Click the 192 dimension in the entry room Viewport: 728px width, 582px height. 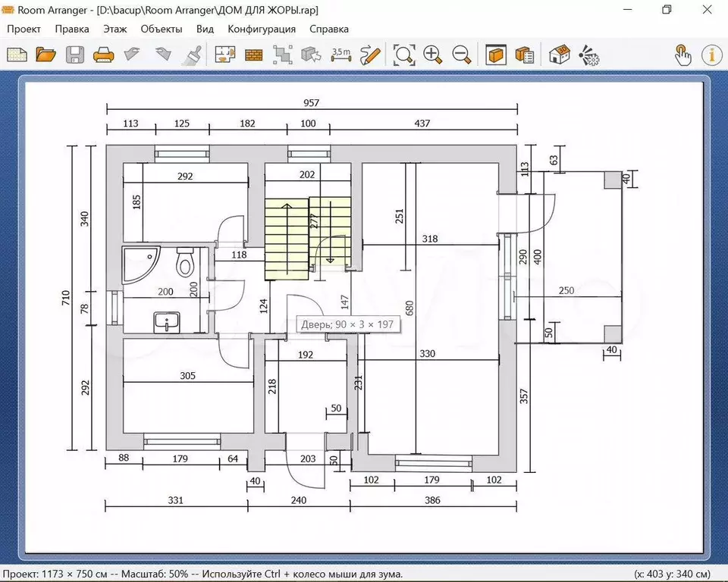click(305, 355)
